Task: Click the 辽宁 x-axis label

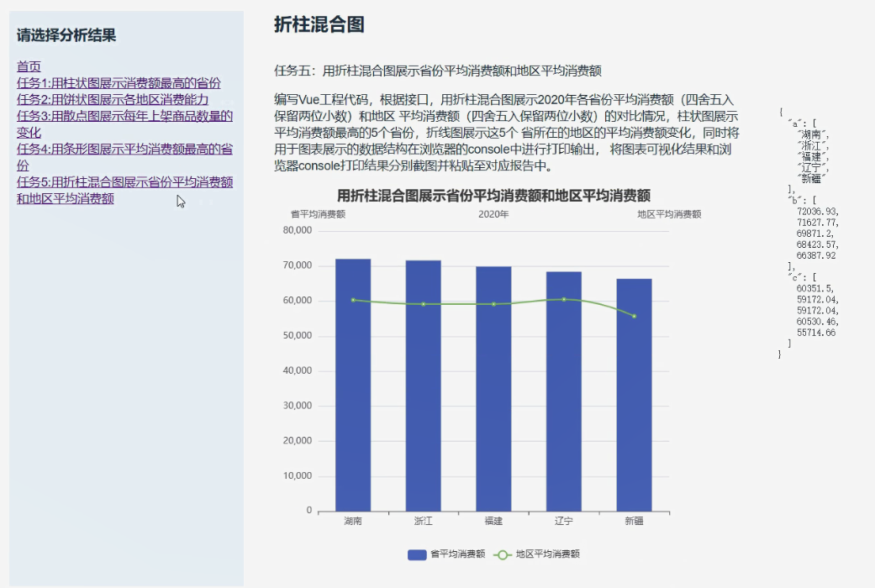Action: 564,522
